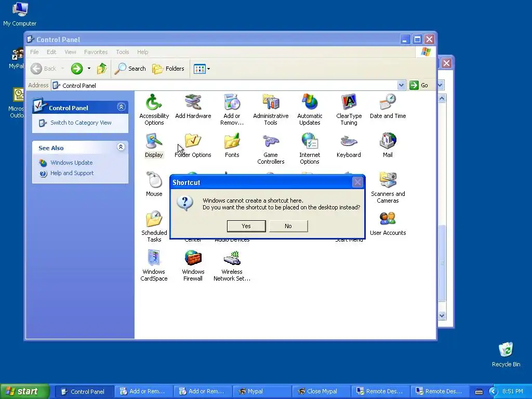Open the Favorites menu

96,52
